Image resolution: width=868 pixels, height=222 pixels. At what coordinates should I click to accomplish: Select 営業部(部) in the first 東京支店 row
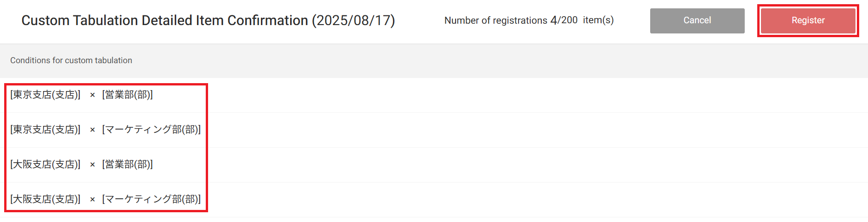pyautogui.click(x=127, y=95)
